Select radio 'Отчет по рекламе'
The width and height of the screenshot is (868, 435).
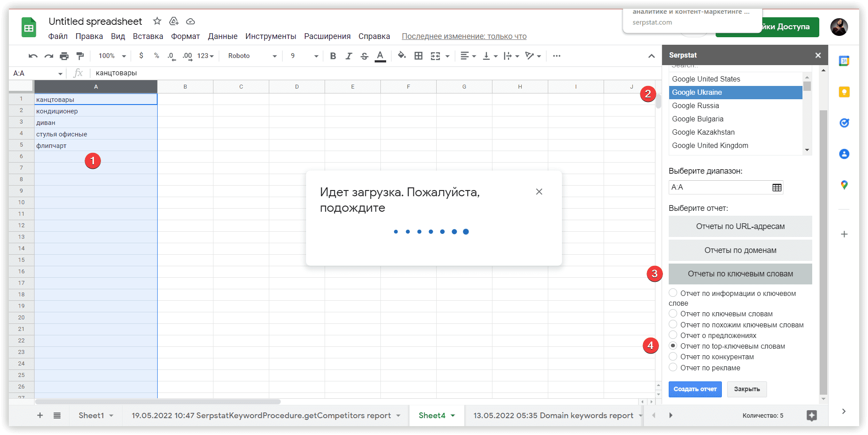(673, 367)
